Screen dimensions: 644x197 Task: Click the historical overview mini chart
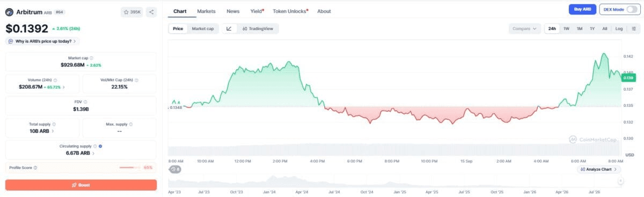394,181
